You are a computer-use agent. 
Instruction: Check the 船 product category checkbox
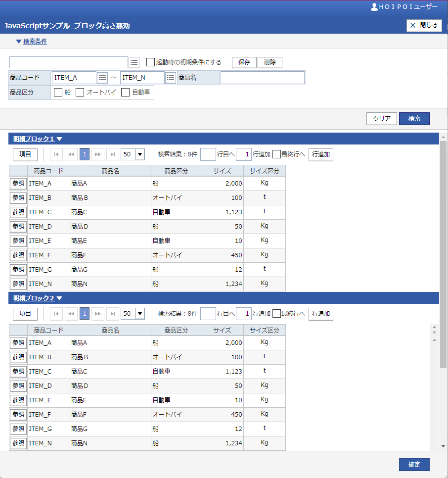(x=58, y=93)
